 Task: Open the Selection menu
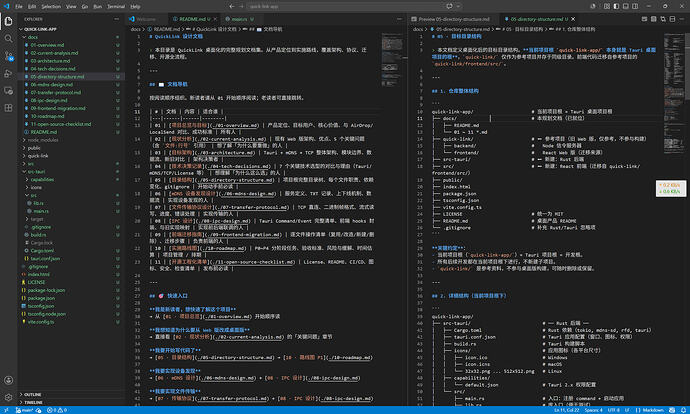click(x=51, y=7)
